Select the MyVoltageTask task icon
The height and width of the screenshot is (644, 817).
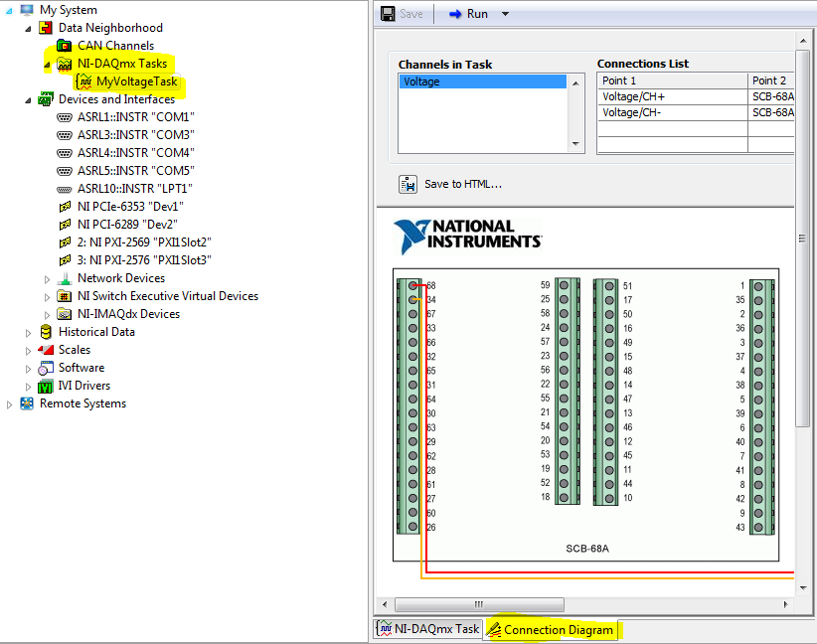click(83, 81)
